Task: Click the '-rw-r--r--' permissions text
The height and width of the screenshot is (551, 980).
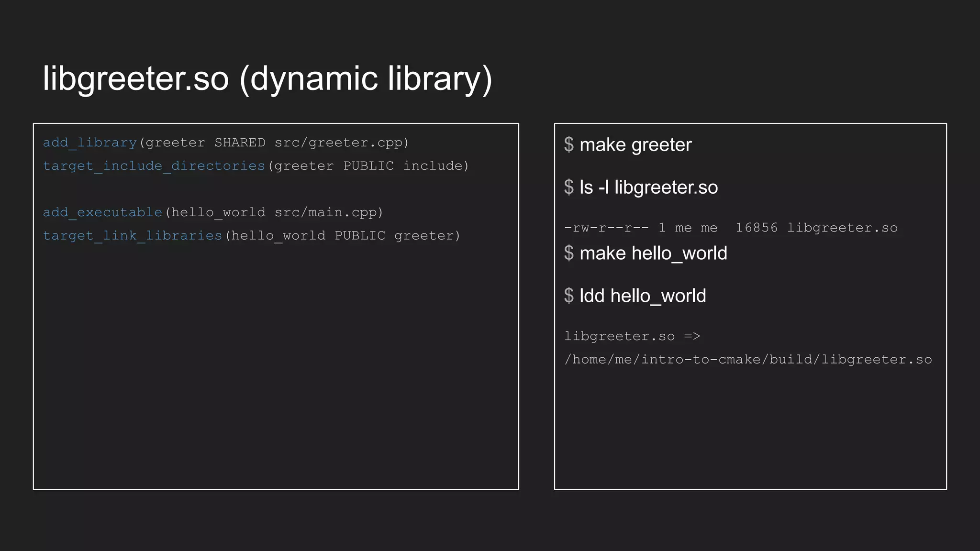Action: (x=606, y=228)
